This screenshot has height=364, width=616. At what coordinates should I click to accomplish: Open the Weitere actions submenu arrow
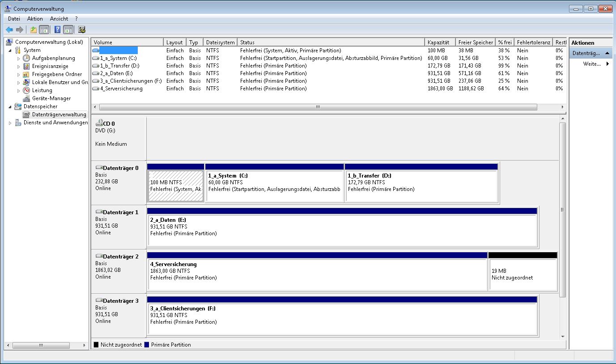(608, 64)
